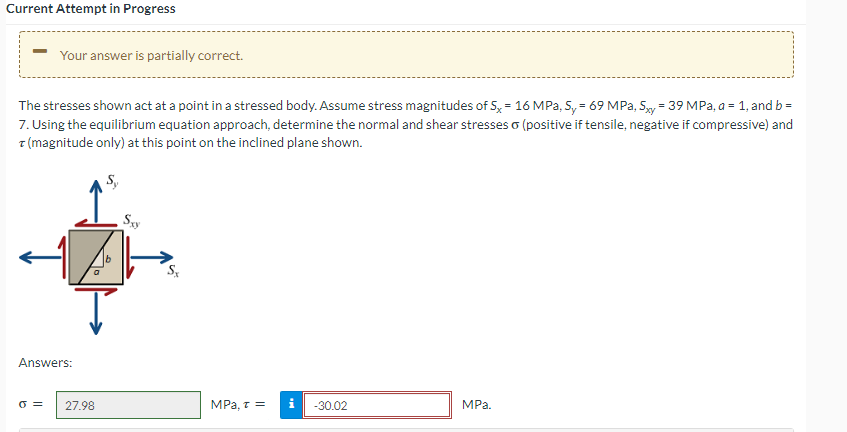The image size is (847, 432).
Task: Click the red shear arrow on the right side
Action: click(x=129, y=257)
